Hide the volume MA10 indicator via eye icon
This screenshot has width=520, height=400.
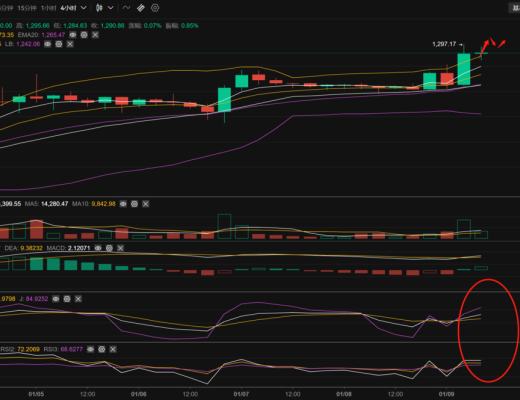click(x=123, y=204)
